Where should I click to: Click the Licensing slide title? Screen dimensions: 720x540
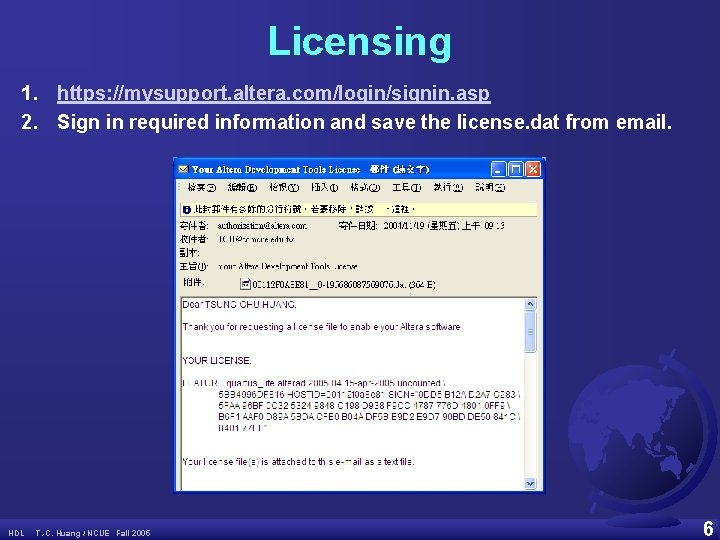pyautogui.click(x=360, y=42)
